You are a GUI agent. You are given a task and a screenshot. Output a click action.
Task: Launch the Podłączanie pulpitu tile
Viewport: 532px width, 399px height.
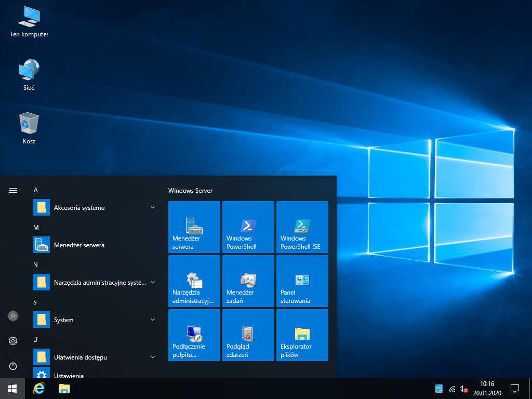pyautogui.click(x=194, y=335)
